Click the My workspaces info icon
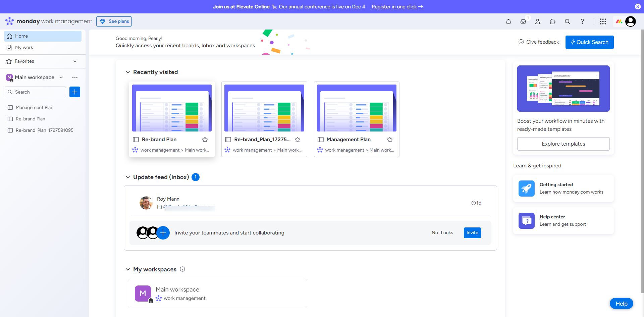Viewport: 644px width, 317px height. click(182, 269)
